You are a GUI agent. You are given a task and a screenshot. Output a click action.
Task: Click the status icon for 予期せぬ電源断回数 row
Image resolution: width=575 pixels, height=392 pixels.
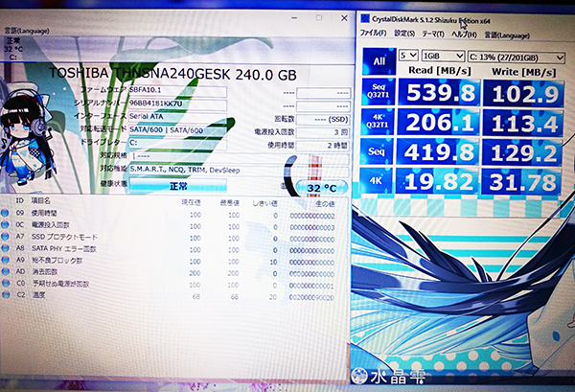pyautogui.click(x=5, y=284)
